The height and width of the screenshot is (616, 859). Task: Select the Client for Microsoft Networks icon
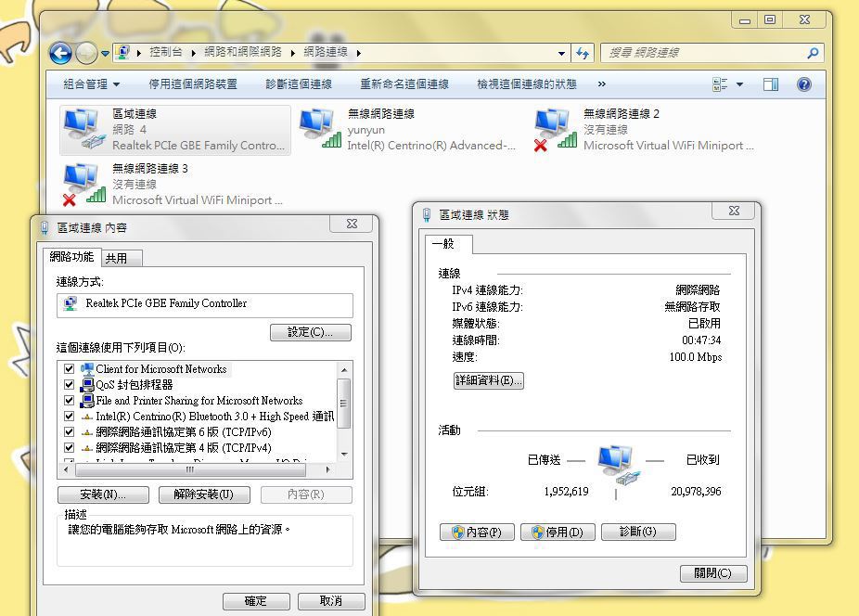(86, 369)
